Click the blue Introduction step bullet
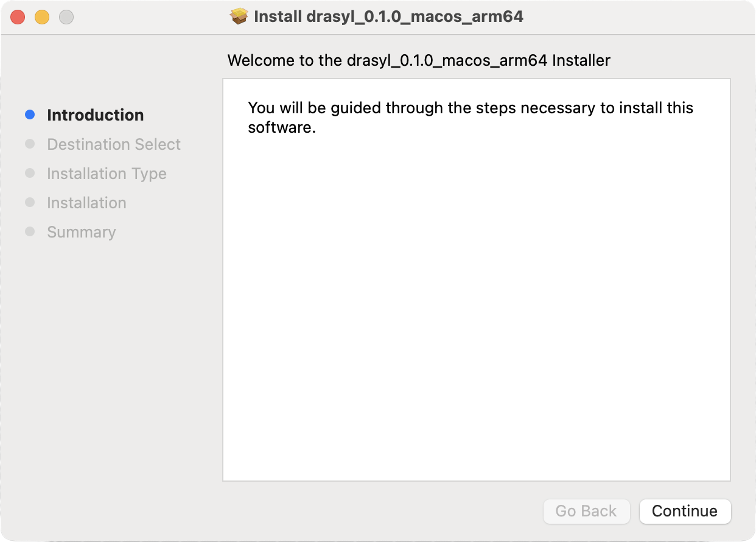The image size is (756, 542). [x=30, y=114]
